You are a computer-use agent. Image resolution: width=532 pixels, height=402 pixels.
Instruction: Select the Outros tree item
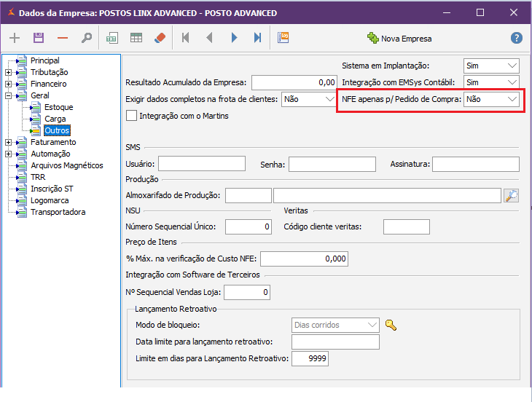[57, 130]
